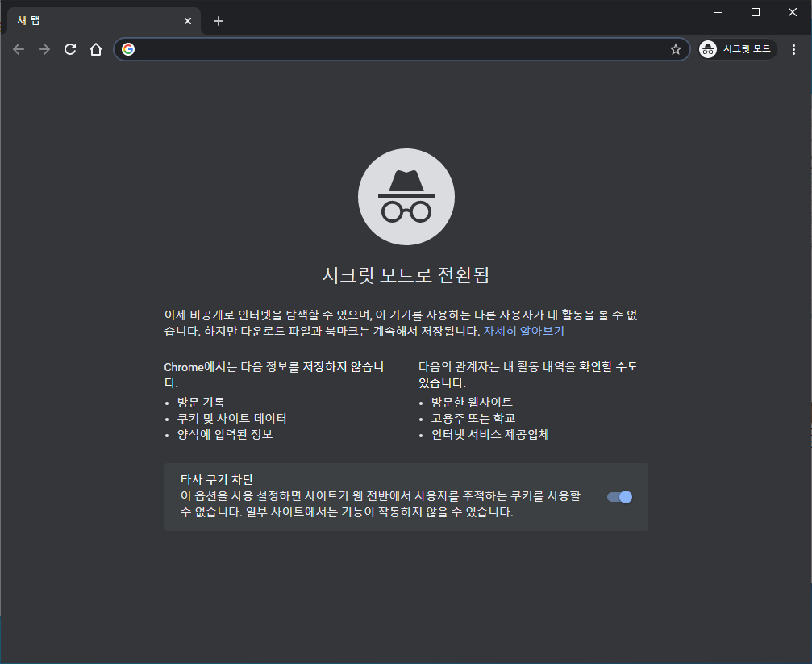Image resolution: width=812 pixels, height=664 pixels.
Task: Click the 쿠키 및 사이트 데이터 item
Action: 231,418
